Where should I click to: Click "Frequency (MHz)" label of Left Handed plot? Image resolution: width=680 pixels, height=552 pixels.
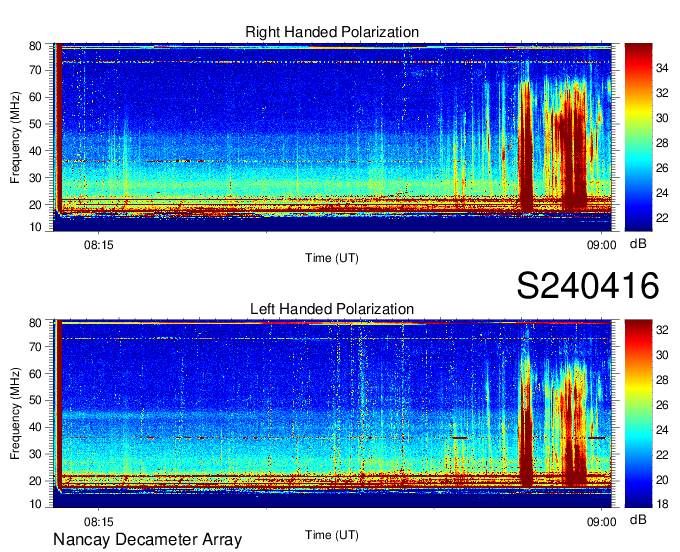click(x=15, y=414)
